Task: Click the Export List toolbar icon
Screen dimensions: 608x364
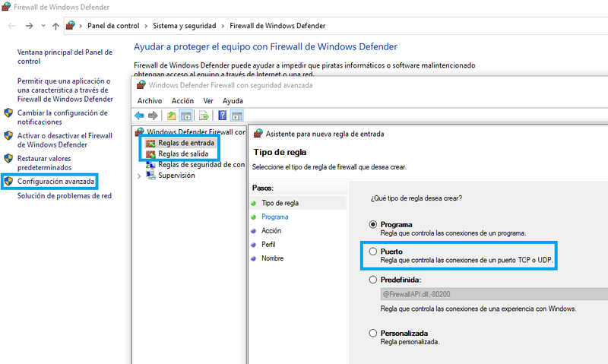Action: pos(204,116)
